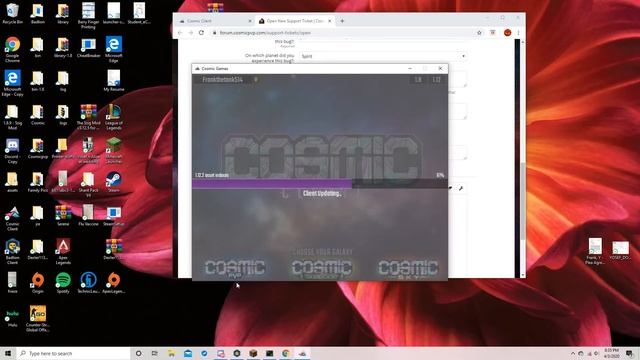Open The Sog Mod archive icon

click(88, 117)
